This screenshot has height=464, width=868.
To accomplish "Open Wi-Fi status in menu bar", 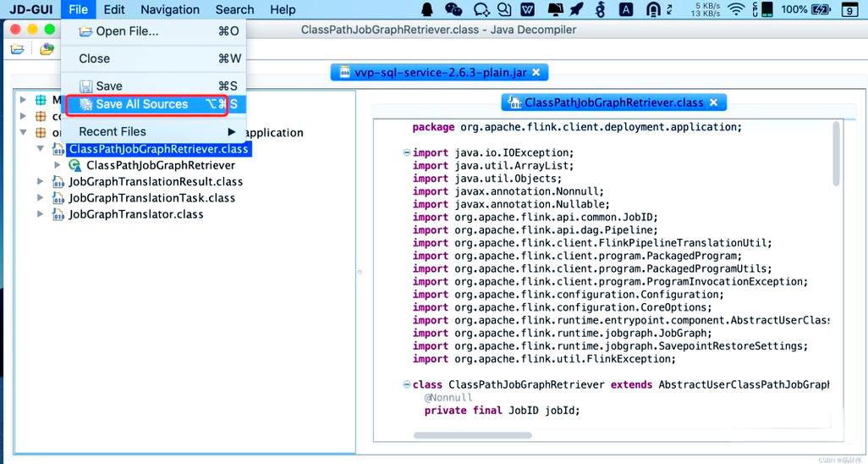I will coord(736,8).
